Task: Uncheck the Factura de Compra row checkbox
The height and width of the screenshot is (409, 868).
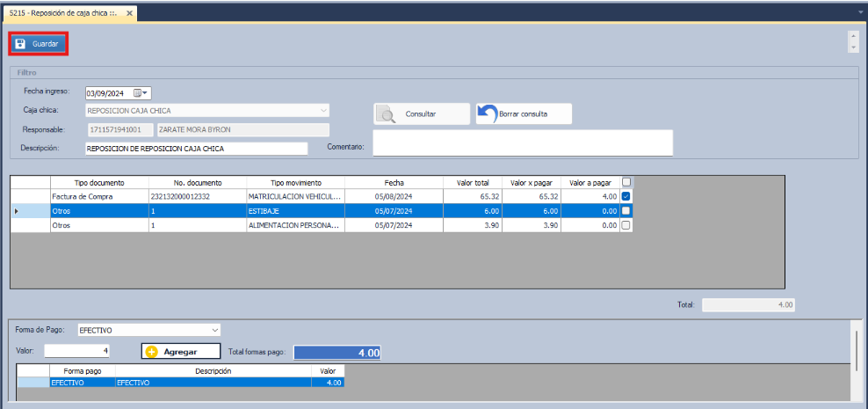Action: [x=626, y=196]
